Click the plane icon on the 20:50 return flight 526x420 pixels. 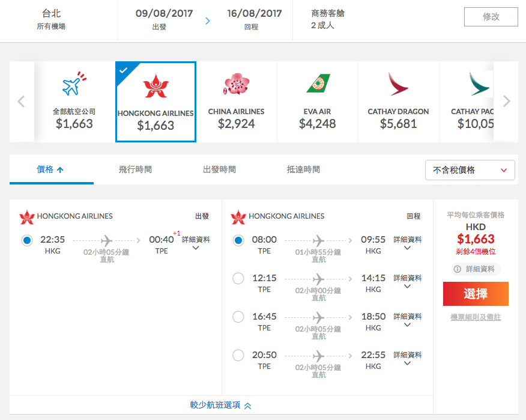(318, 356)
